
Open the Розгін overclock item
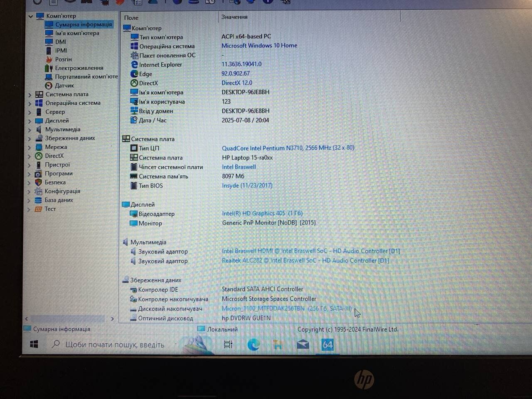(x=63, y=59)
